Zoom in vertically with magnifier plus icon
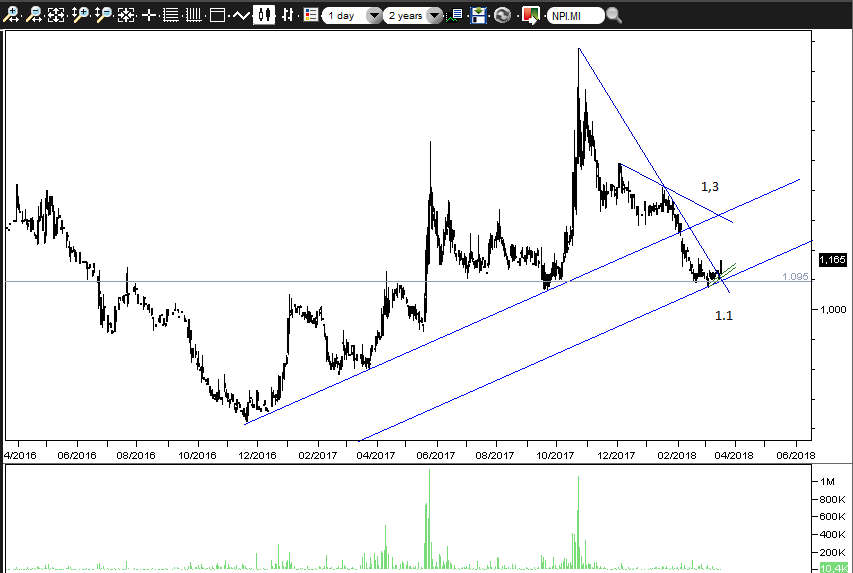Screen dimensions: 853x573 point(80,15)
